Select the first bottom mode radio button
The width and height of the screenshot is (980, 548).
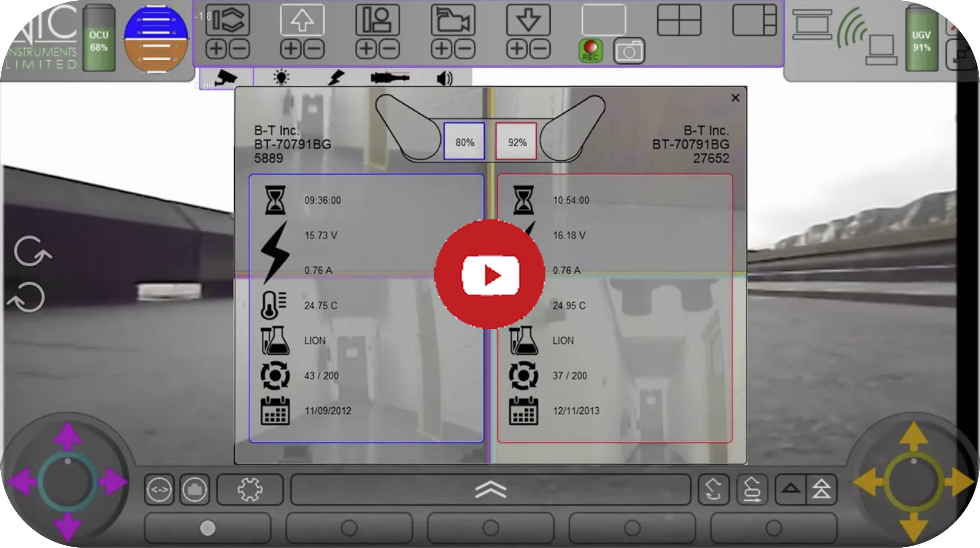coord(208,528)
